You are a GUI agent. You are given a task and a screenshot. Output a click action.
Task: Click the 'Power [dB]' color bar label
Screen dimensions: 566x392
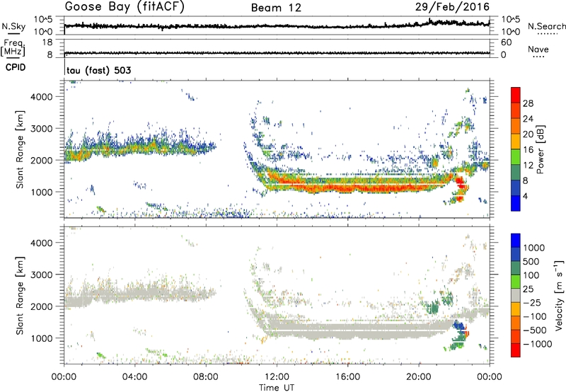540,149
